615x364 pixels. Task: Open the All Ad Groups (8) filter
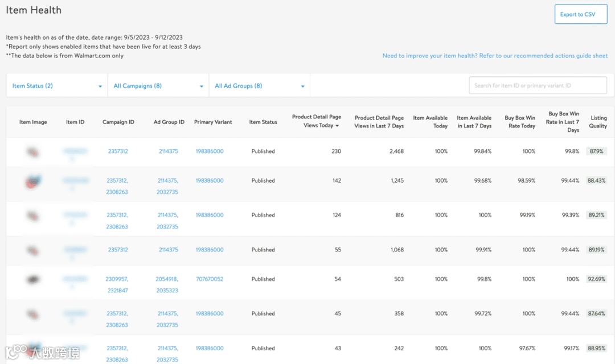(x=259, y=86)
